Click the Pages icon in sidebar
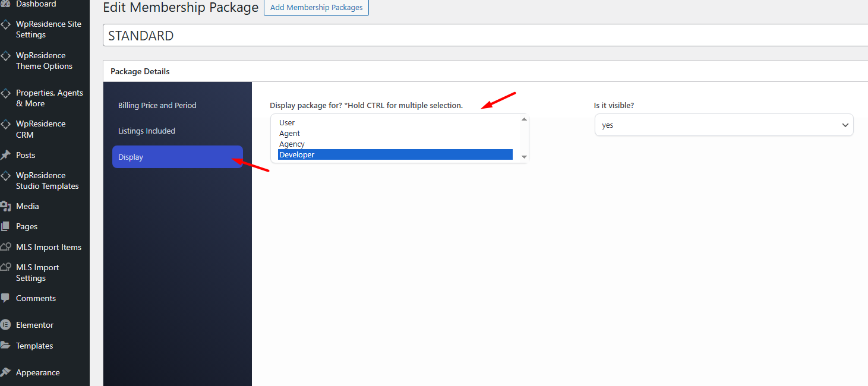Image resolution: width=868 pixels, height=386 pixels. [x=5, y=226]
